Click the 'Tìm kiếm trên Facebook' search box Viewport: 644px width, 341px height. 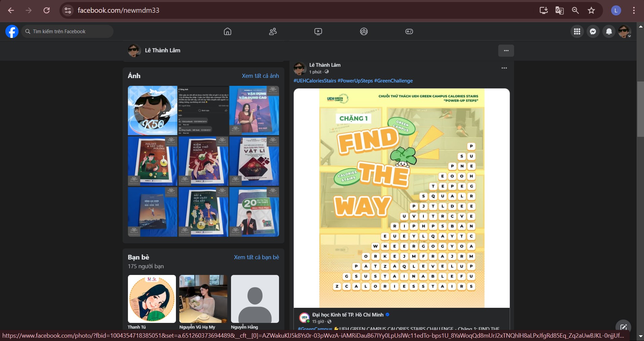(x=67, y=32)
